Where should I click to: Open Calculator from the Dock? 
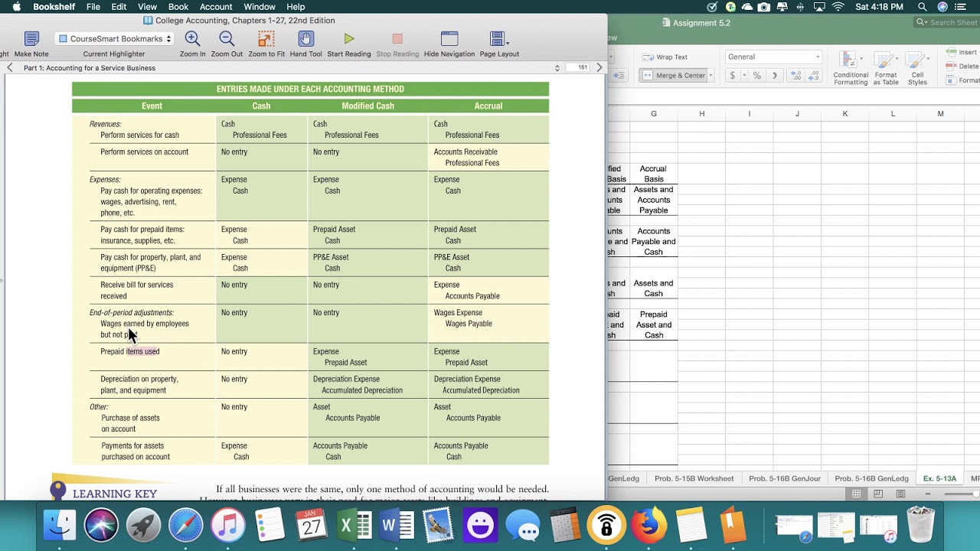564,525
